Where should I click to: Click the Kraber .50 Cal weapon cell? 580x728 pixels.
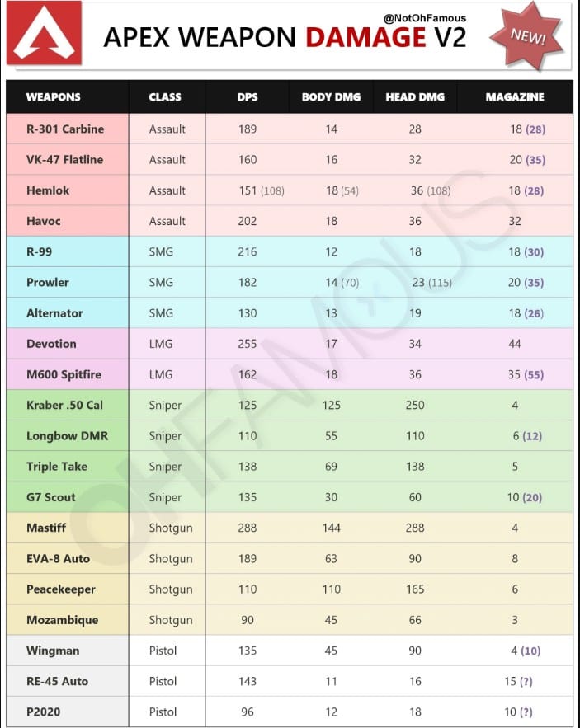[64, 405]
